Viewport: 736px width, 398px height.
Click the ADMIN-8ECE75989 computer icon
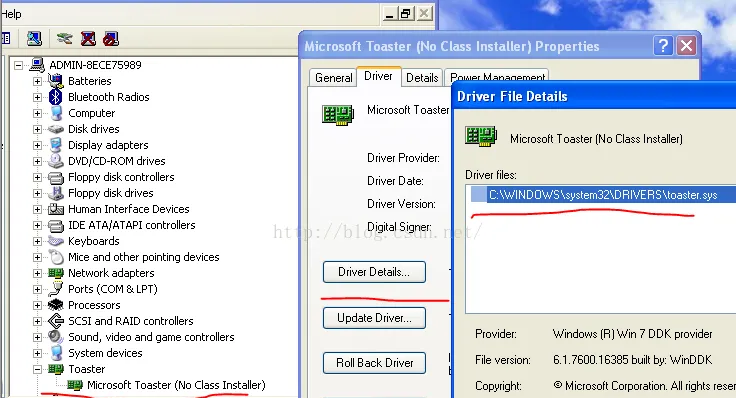click(37, 65)
